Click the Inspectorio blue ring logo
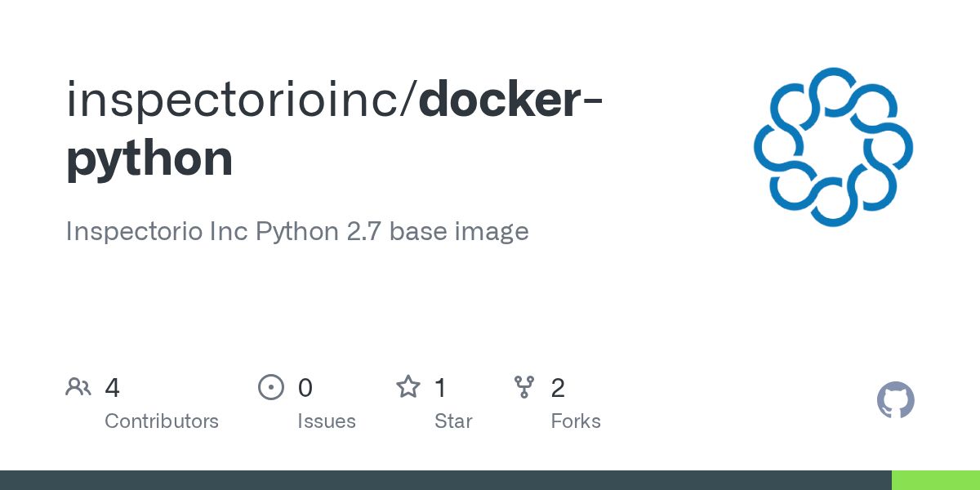This screenshot has width=980, height=490. click(833, 147)
